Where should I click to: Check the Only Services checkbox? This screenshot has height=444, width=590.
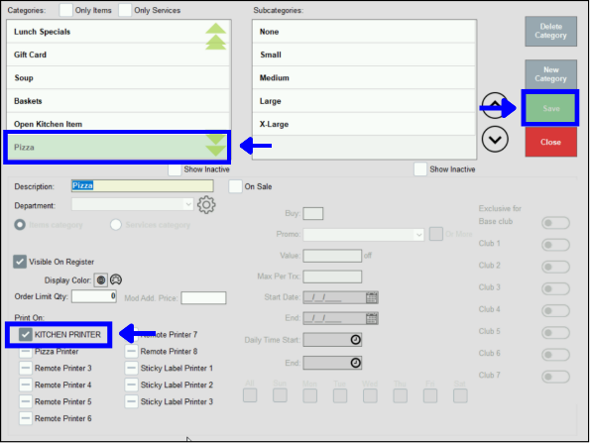(x=125, y=10)
